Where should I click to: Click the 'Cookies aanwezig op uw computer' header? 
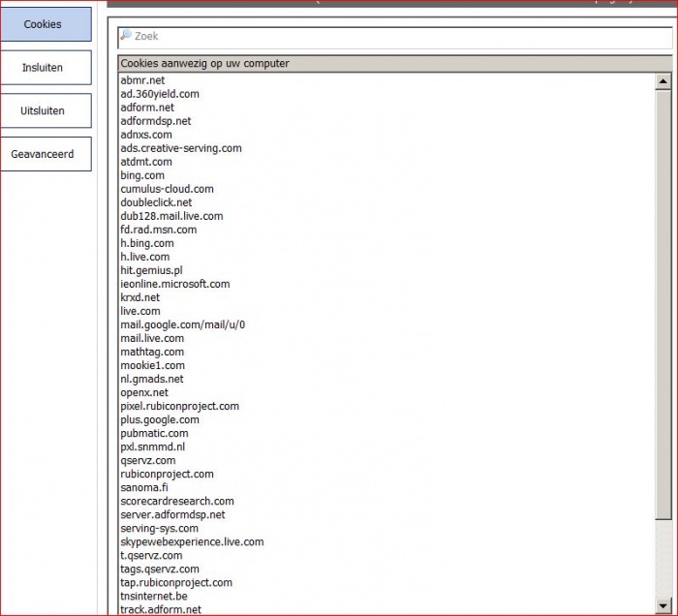click(x=395, y=64)
